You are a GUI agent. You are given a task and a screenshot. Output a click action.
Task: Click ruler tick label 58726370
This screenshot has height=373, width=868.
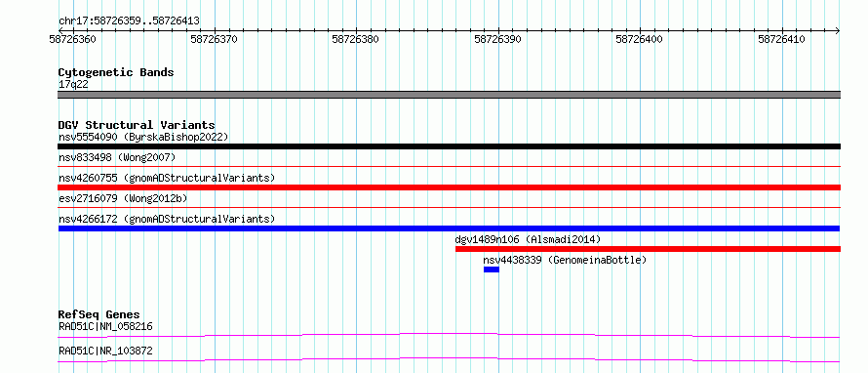pyautogui.click(x=214, y=39)
